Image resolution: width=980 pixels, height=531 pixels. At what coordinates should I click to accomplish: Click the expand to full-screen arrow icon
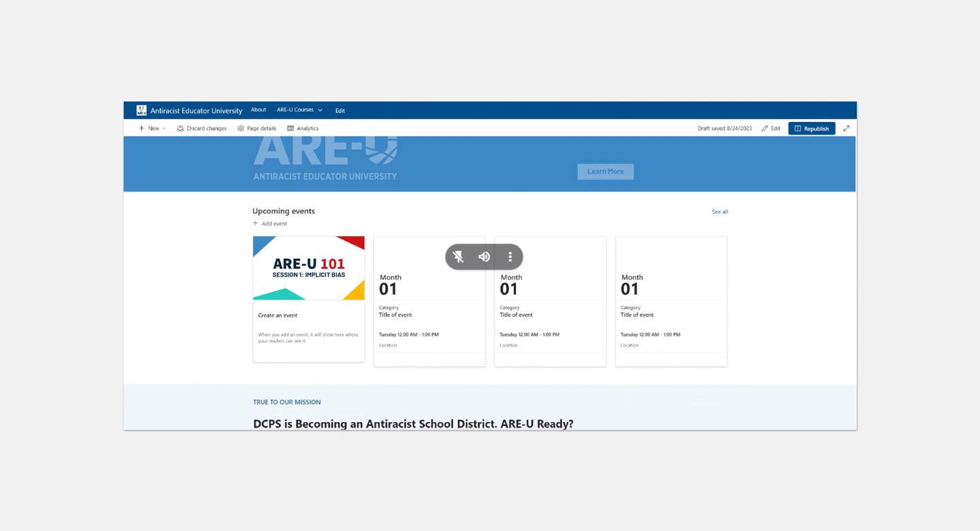tap(847, 129)
